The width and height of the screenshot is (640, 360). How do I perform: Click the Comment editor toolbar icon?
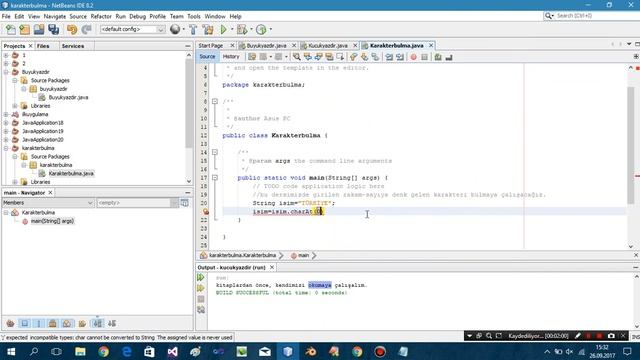(438, 57)
